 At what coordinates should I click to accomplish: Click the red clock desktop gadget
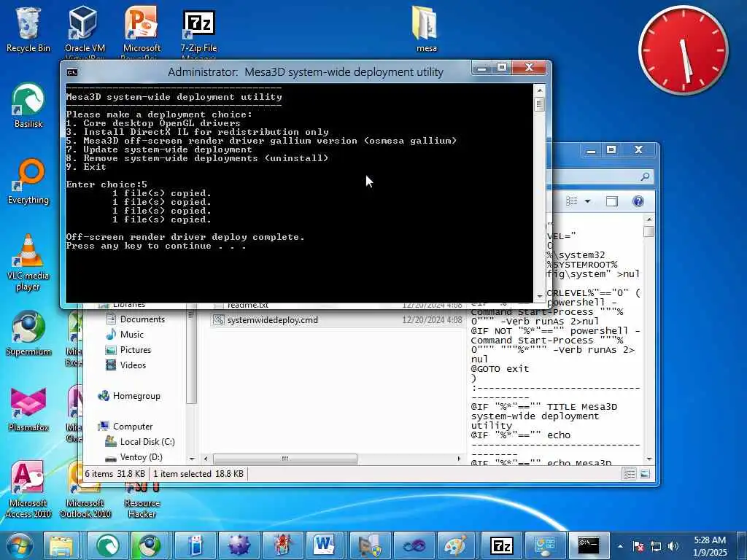tap(683, 50)
